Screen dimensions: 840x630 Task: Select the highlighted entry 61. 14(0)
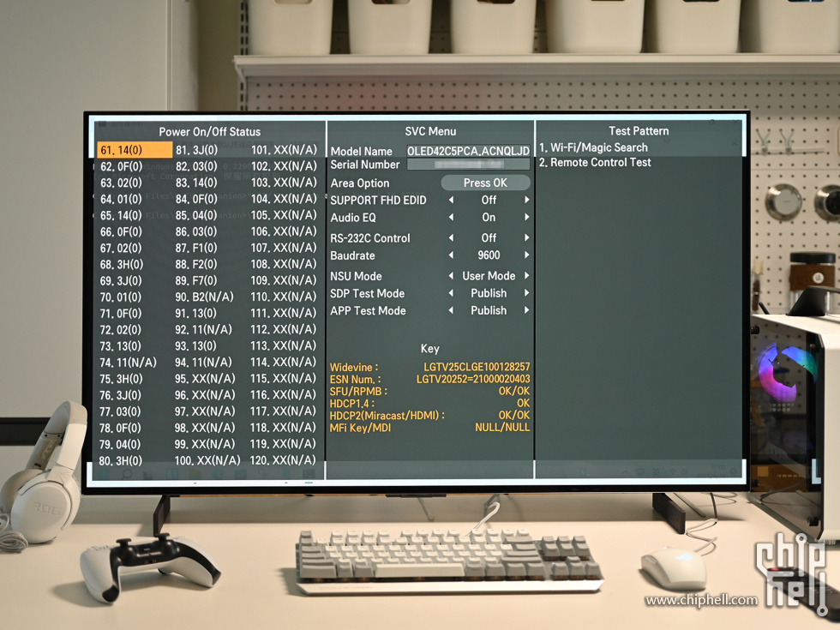135,150
